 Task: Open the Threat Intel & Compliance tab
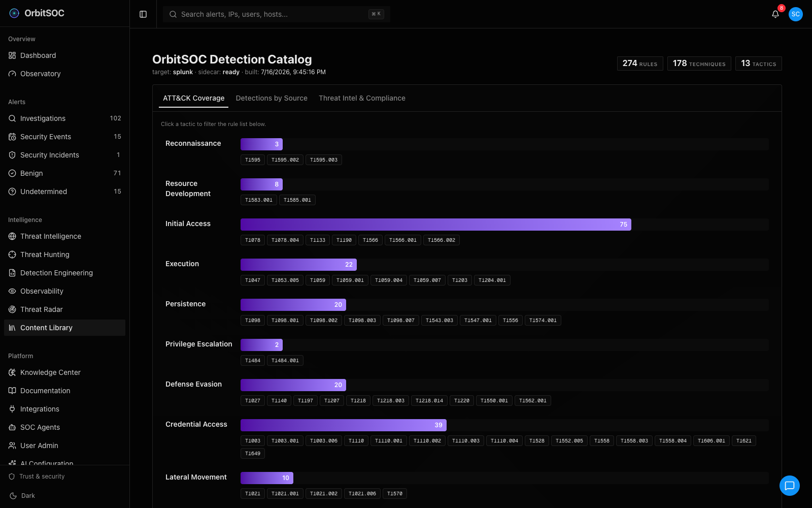click(362, 98)
